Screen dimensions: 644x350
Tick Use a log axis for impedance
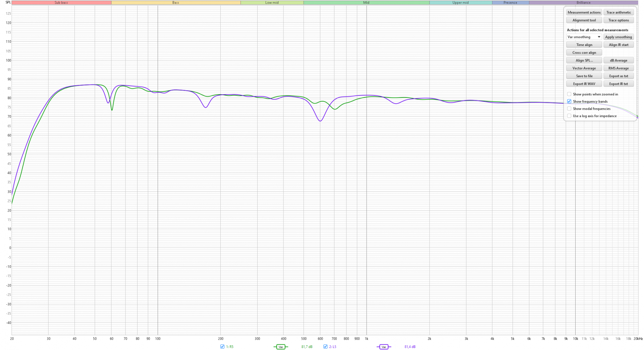click(569, 116)
